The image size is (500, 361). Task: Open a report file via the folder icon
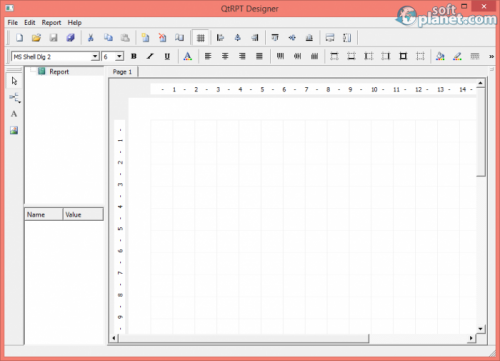[36, 38]
